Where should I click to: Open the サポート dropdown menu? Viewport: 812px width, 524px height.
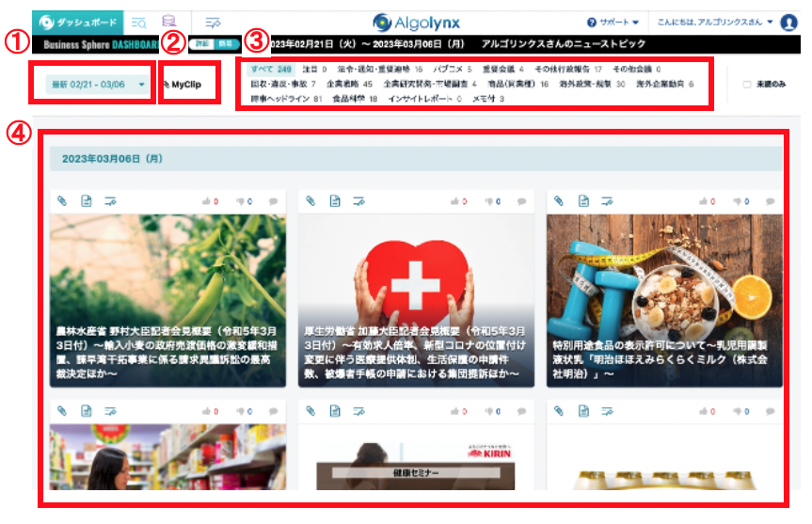(613, 22)
